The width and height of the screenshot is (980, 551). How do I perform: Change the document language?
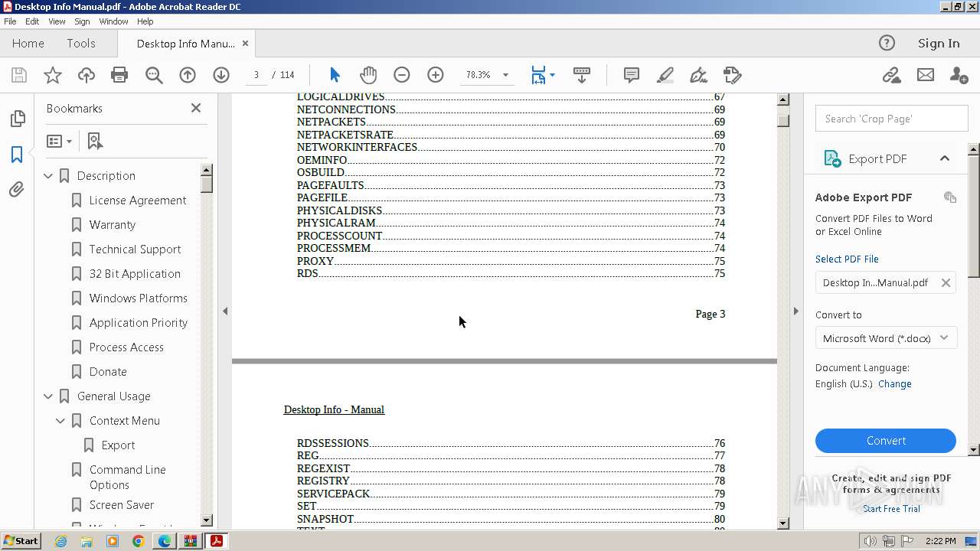click(x=895, y=384)
